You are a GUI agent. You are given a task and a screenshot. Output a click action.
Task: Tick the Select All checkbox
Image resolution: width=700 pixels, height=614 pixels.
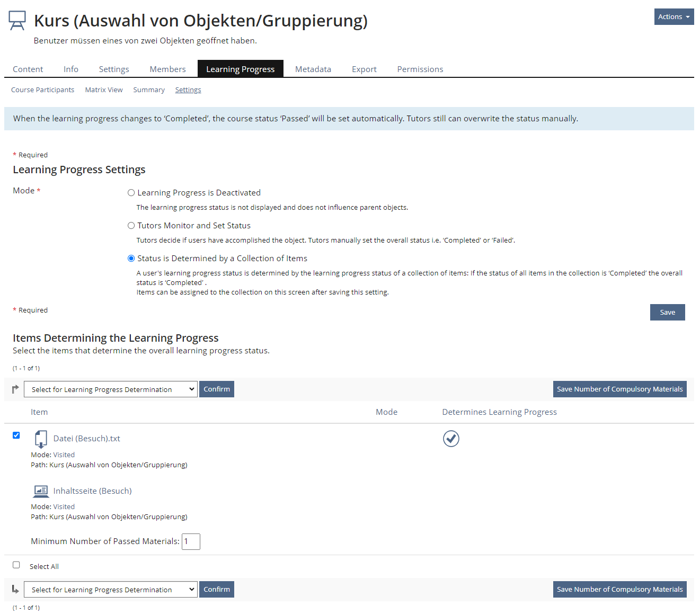[16, 565]
